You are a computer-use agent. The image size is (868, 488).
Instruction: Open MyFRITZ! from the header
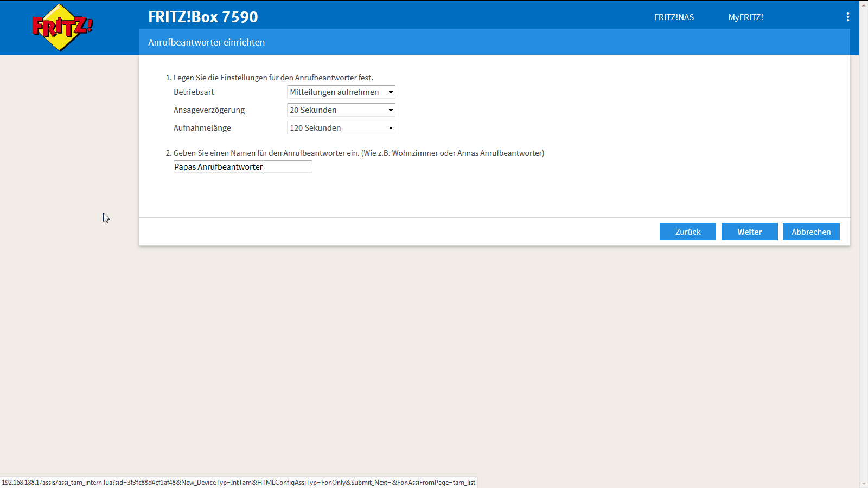[x=745, y=17]
